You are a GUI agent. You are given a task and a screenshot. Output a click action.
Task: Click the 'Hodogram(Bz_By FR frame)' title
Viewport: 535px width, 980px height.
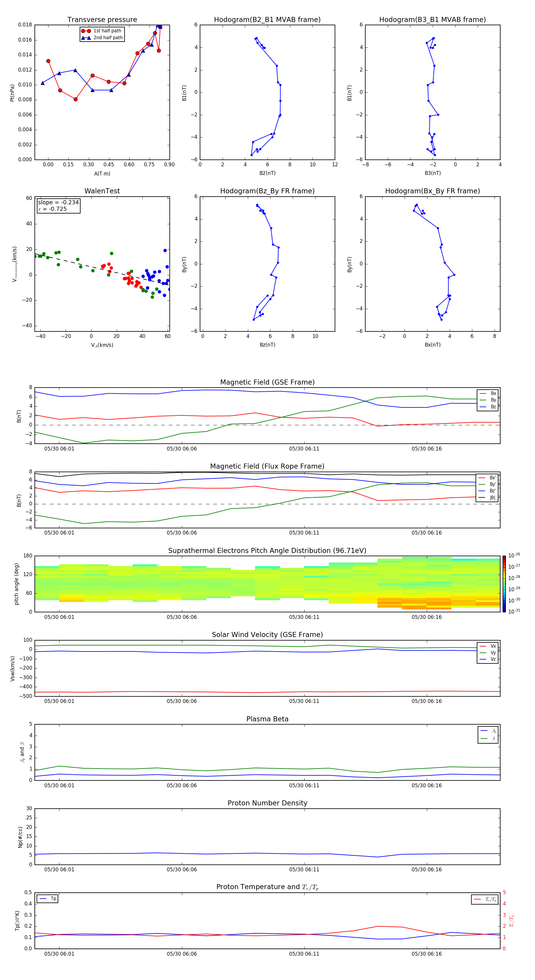267,191
